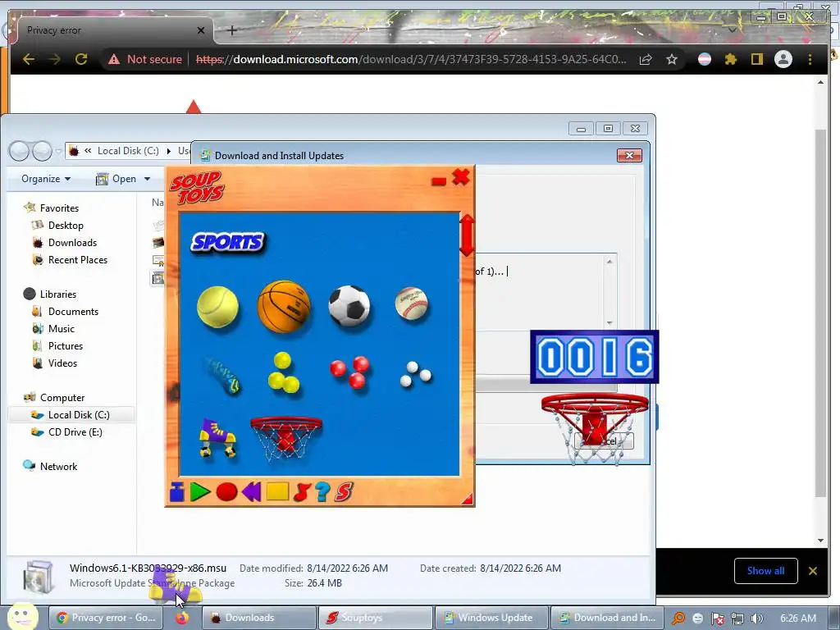Open help with blue question mark
840x630 pixels.
[322, 492]
